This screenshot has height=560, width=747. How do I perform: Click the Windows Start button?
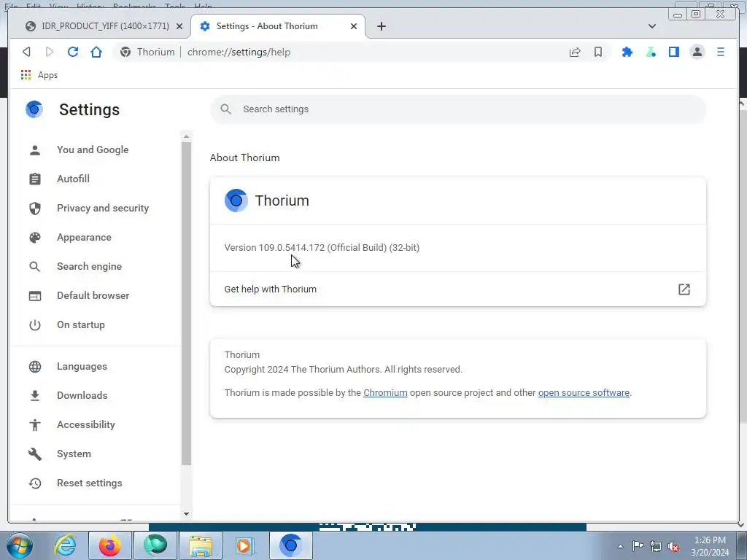click(x=20, y=545)
